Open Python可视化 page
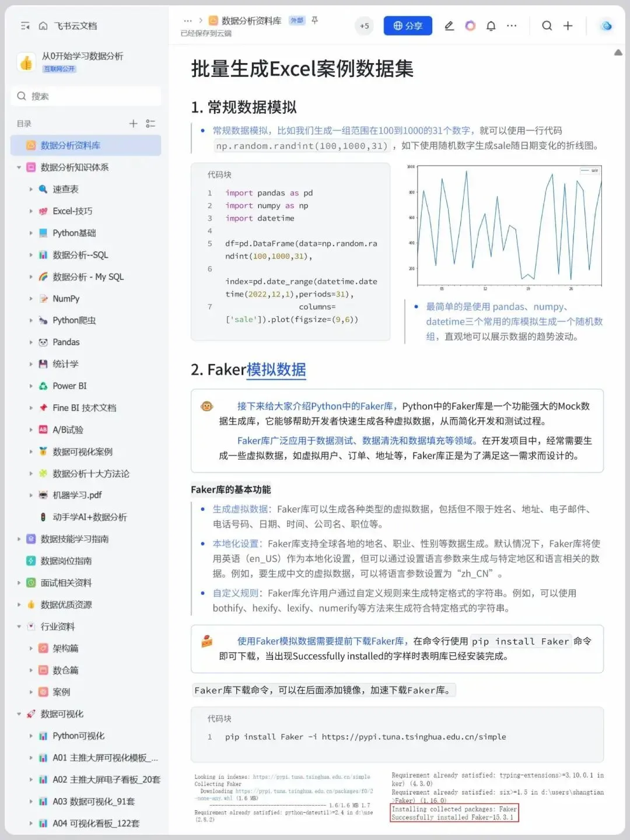The width and height of the screenshot is (630, 840). point(78,736)
